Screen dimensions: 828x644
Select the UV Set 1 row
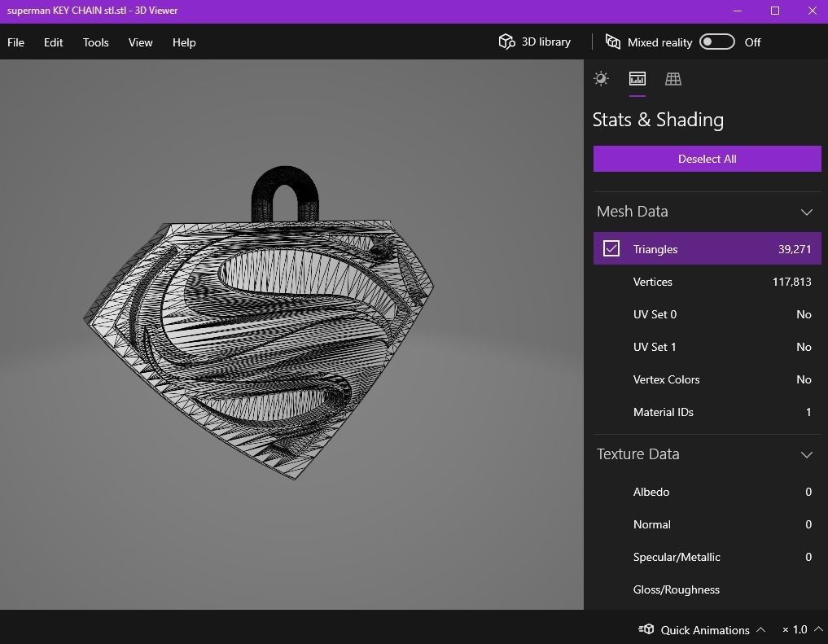click(707, 347)
